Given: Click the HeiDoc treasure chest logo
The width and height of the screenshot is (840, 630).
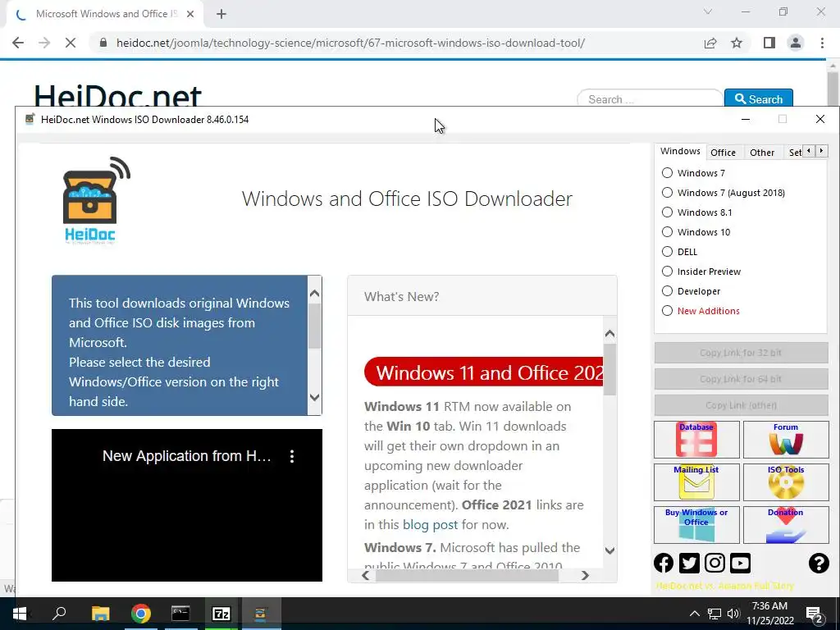Looking at the screenshot, I should pyautogui.click(x=95, y=200).
